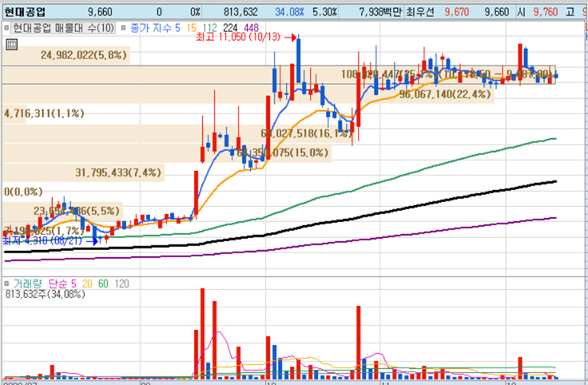Click volume profile label 0(0.0%)
Image resolution: width=588 pixels, height=385 pixels.
23,192
